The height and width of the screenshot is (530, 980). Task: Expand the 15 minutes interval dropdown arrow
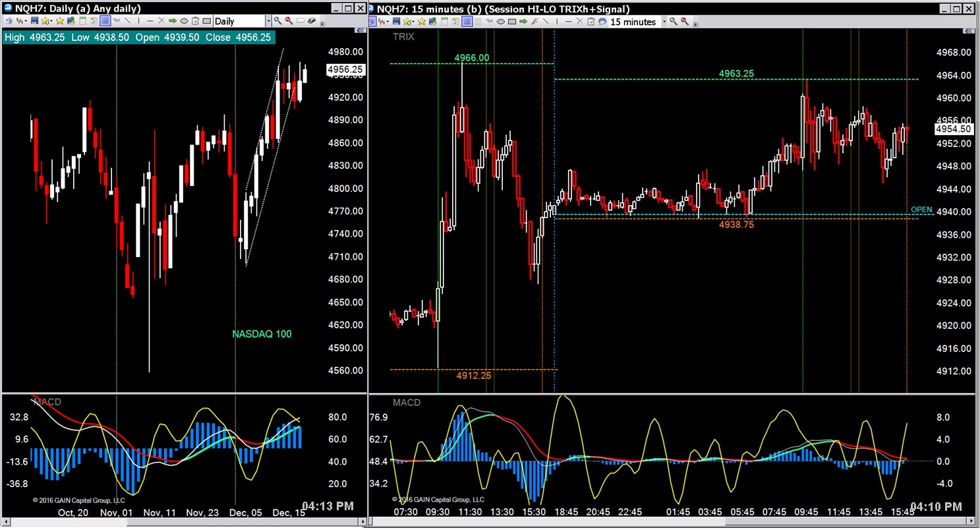coord(664,22)
